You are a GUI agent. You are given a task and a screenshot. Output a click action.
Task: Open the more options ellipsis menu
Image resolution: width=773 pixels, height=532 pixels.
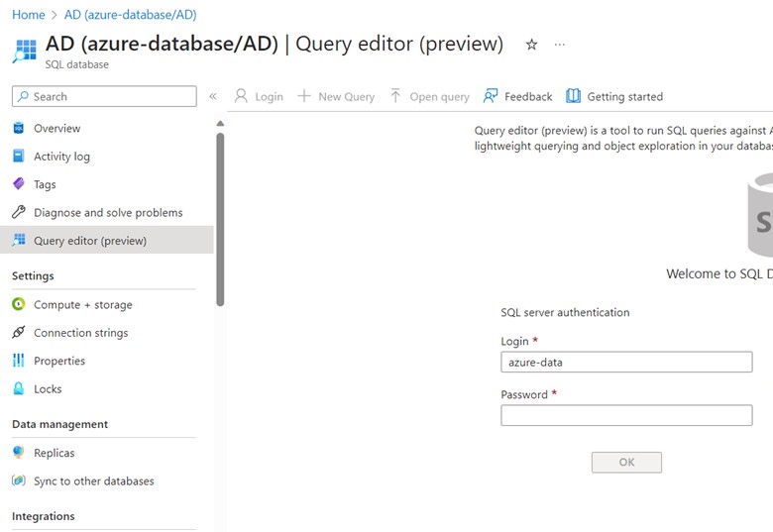click(x=560, y=45)
